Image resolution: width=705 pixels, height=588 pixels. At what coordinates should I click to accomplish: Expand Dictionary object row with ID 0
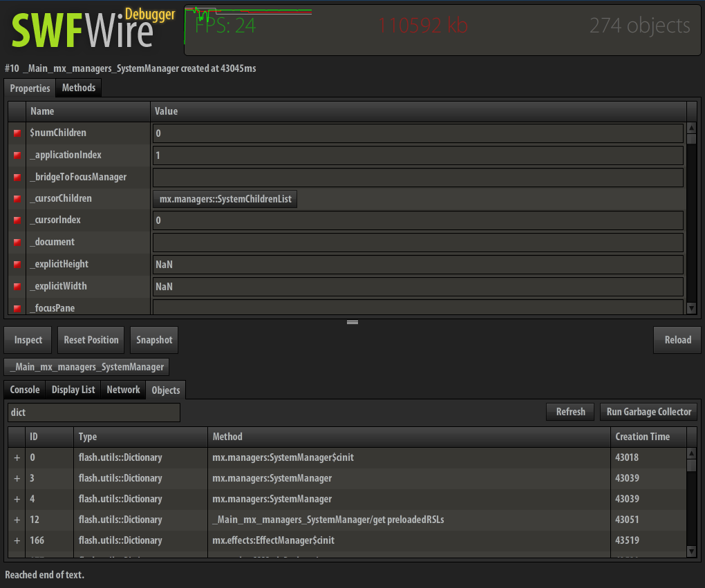pyautogui.click(x=17, y=457)
